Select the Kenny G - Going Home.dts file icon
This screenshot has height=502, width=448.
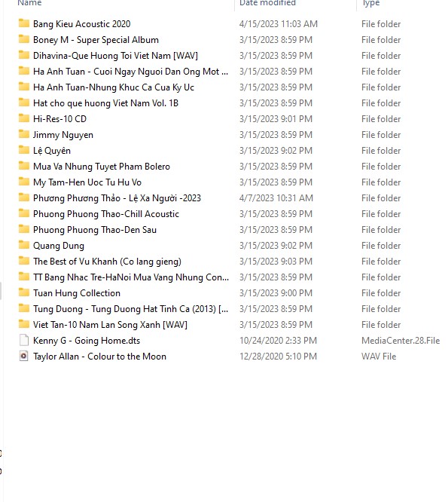(23, 340)
